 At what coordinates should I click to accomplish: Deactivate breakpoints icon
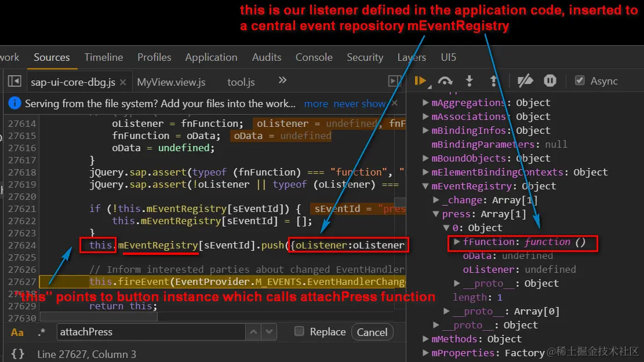point(525,81)
